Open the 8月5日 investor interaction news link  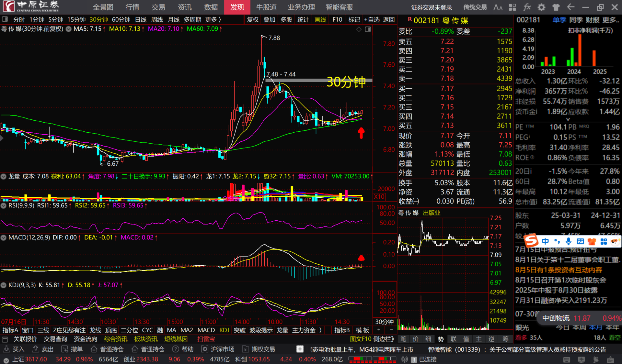click(x=559, y=270)
